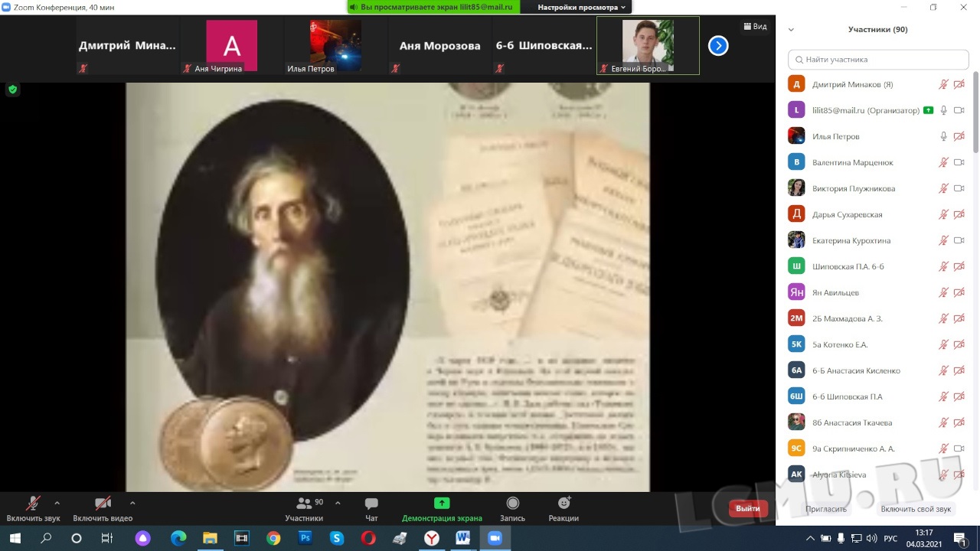Open notification center icon
The image size is (980, 551).
click(963, 538)
